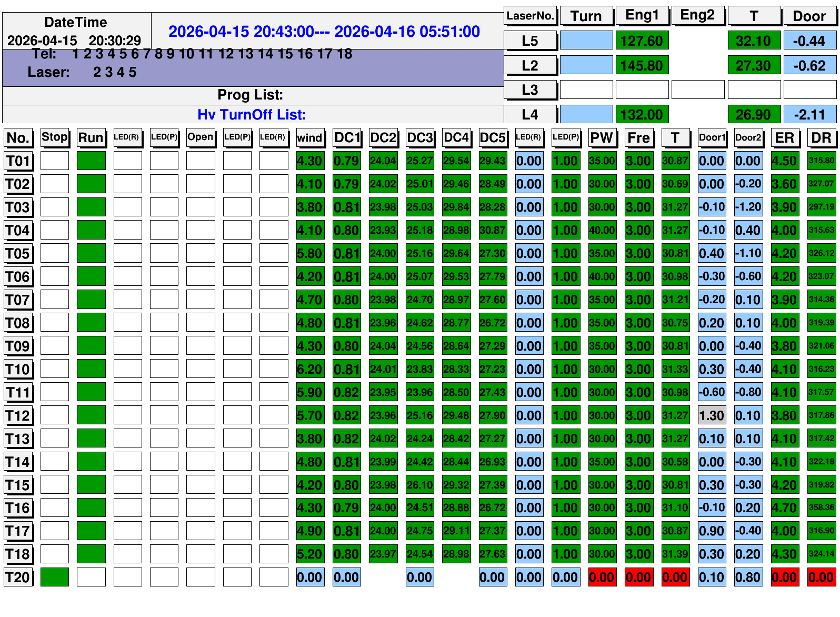The width and height of the screenshot is (840, 617).
Task: Toggle the Stop indicator for T20
Action: pos(55,577)
